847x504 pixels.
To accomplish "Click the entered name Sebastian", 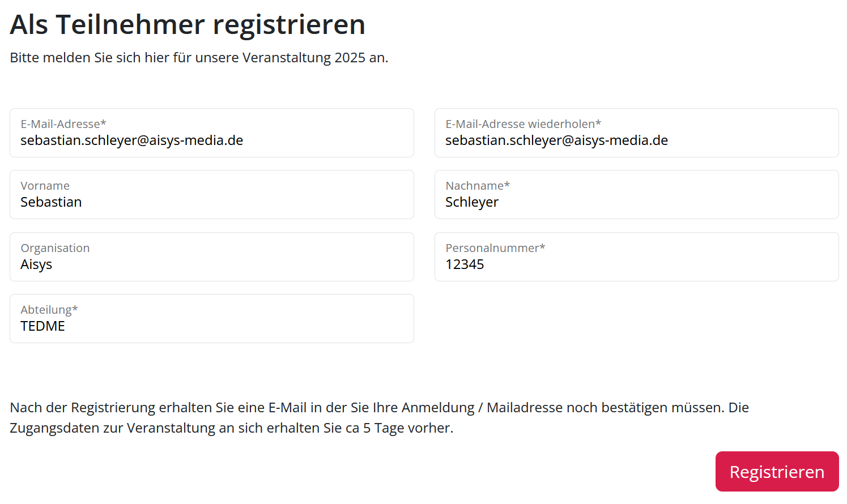I will tap(51, 202).
